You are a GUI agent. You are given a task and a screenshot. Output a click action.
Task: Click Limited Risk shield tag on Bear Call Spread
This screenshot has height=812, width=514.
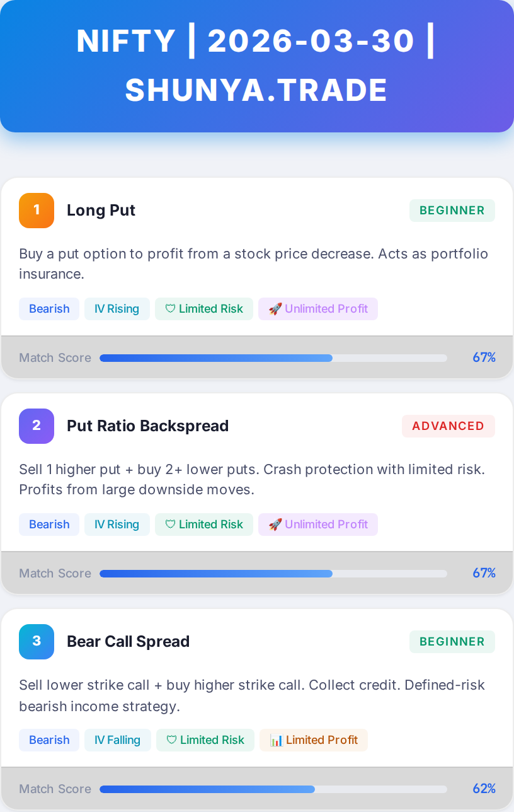pyautogui.click(x=205, y=740)
